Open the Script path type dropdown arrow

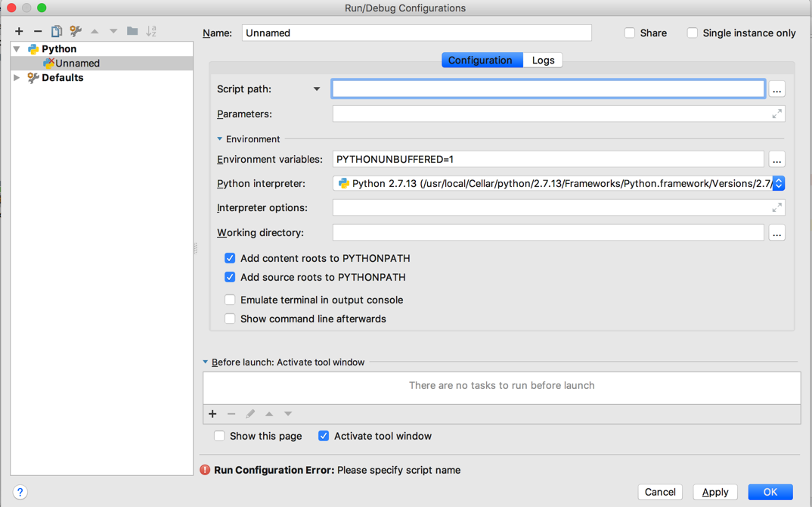point(317,89)
